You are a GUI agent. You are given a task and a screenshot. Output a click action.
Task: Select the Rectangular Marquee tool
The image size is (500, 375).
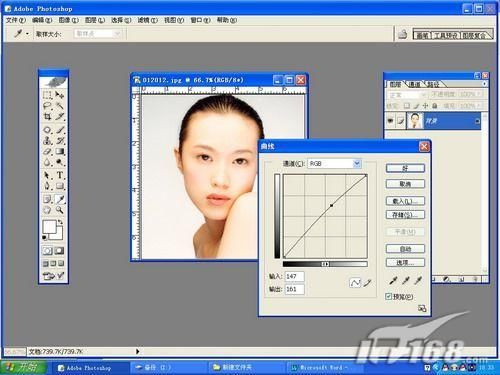click(x=47, y=95)
